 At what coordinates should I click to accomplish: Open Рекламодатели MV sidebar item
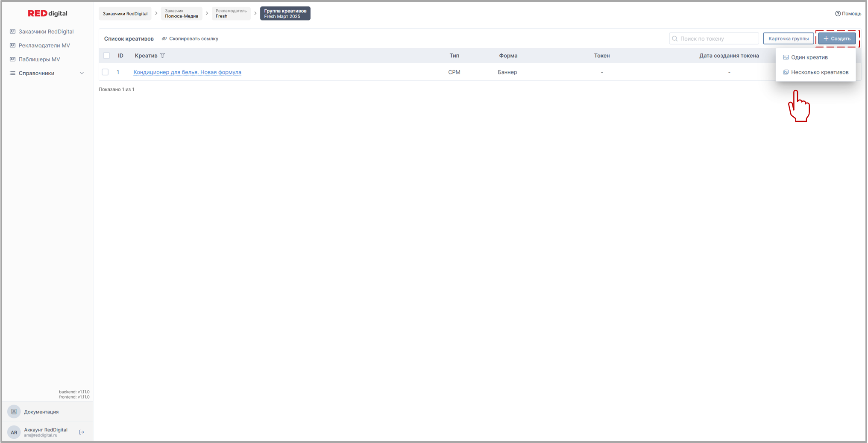(44, 45)
